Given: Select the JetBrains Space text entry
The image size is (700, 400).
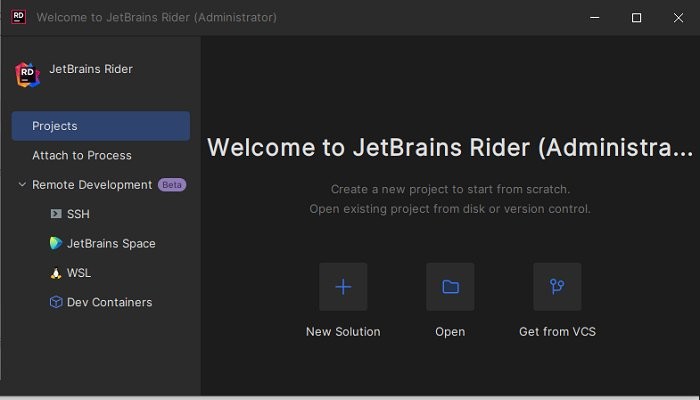Looking at the screenshot, I should pos(111,243).
